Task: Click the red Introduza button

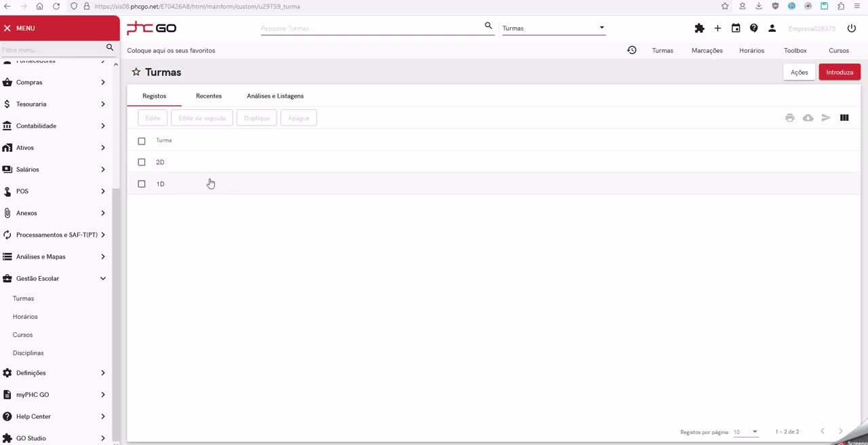Action: point(840,72)
